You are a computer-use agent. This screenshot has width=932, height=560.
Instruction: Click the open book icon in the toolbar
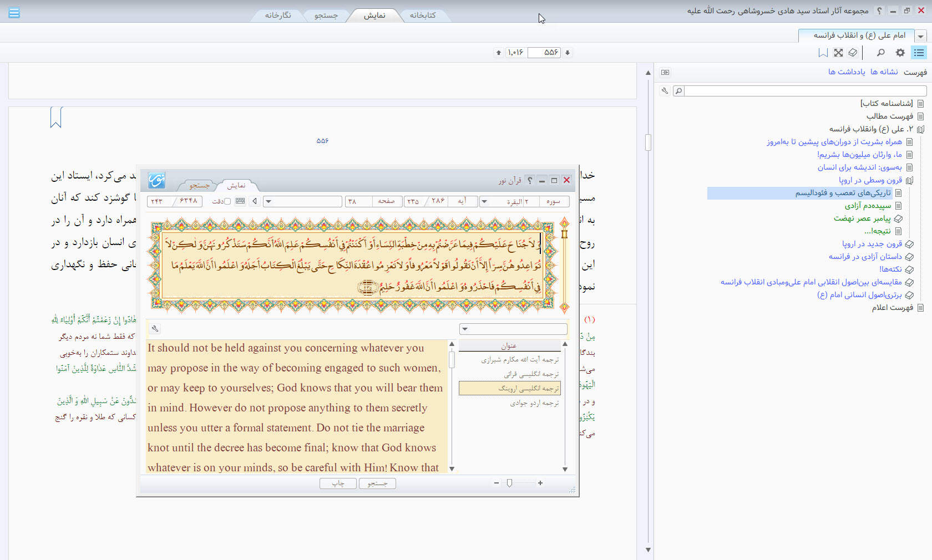point(853,53)
